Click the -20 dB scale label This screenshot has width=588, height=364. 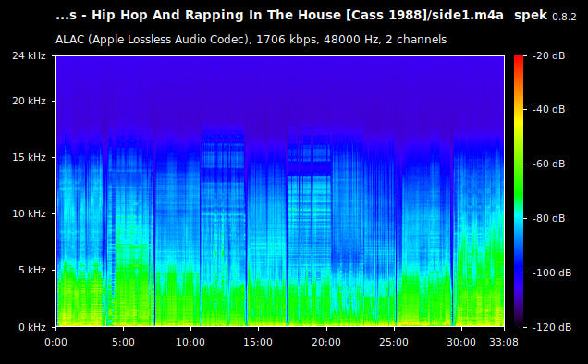(x=549, y=55)
